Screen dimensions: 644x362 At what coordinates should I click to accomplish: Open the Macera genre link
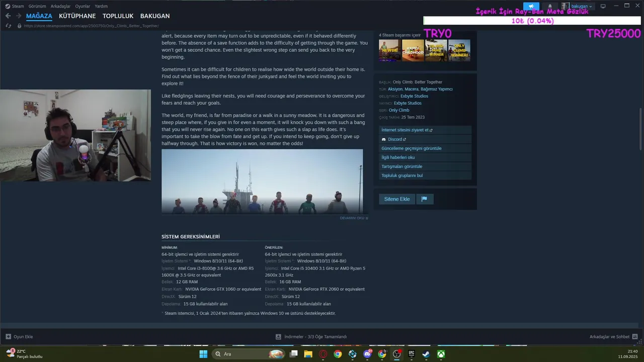coord(412,89)
